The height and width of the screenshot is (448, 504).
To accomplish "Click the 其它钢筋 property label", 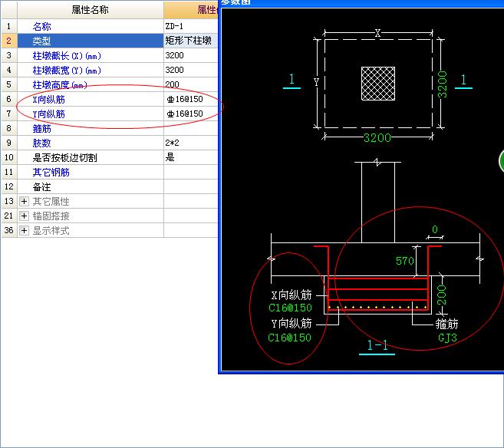I will click(x=51, y=173).
